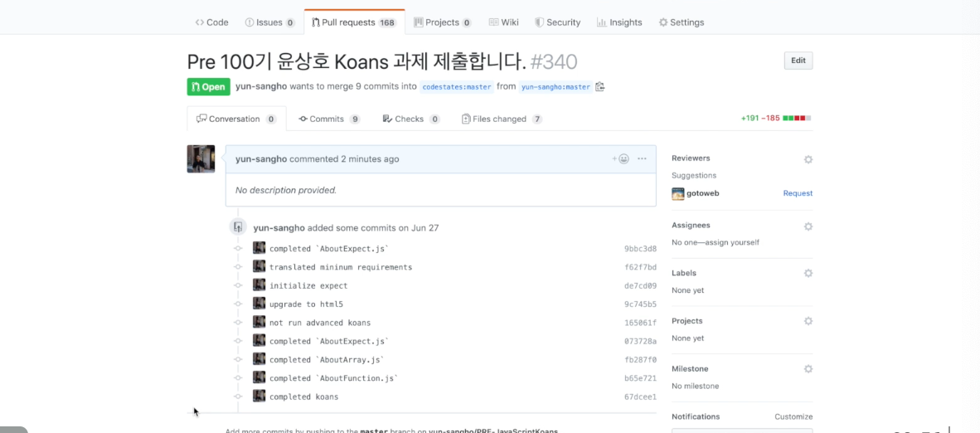Click the green Open status badge
This screenshot has width=980, height=433.
pyautogui.click(x=209, y=86)
